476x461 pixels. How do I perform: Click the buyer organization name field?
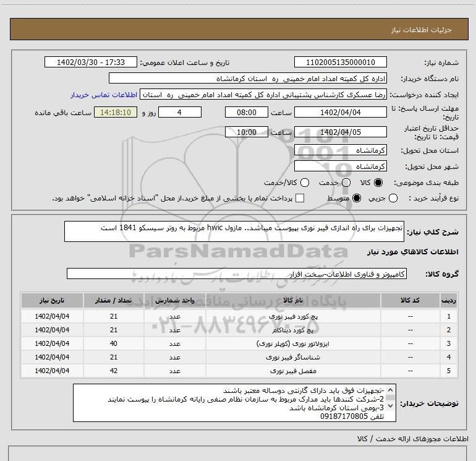coord(248,79)
